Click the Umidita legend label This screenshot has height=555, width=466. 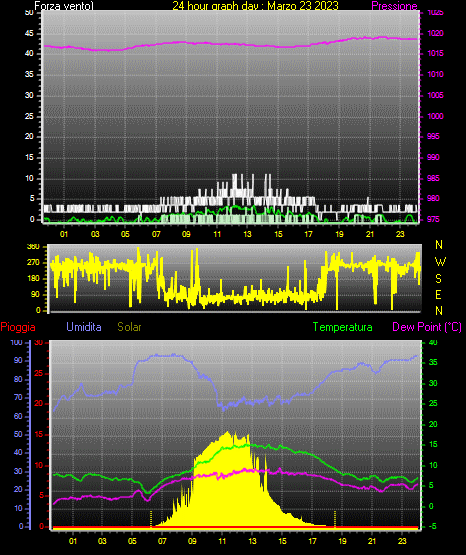click(84, 327)
